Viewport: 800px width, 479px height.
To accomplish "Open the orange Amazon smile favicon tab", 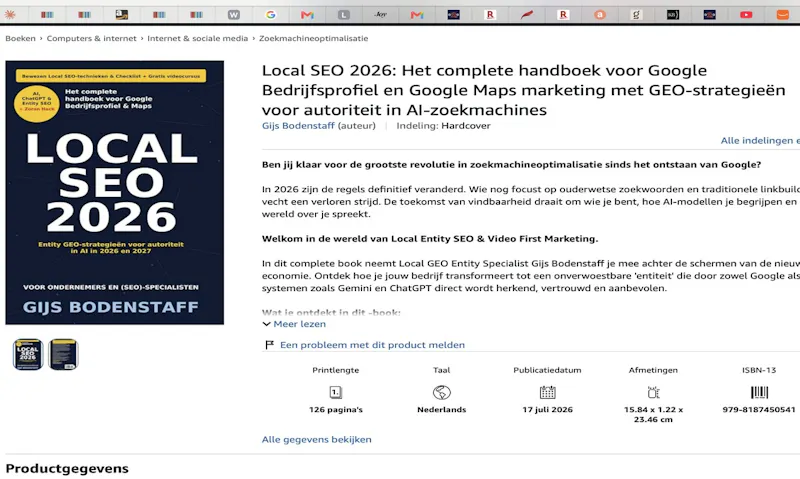I will [x=783, y=15].
